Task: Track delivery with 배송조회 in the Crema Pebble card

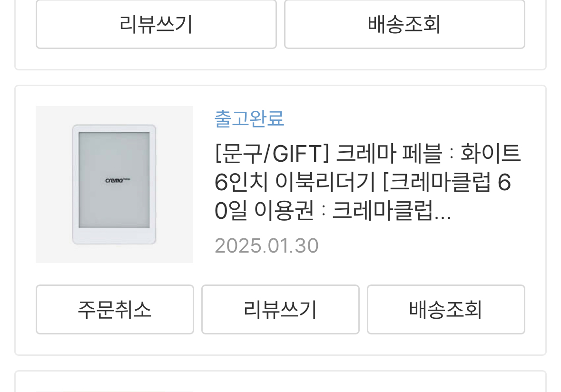Action: point(446,309)
